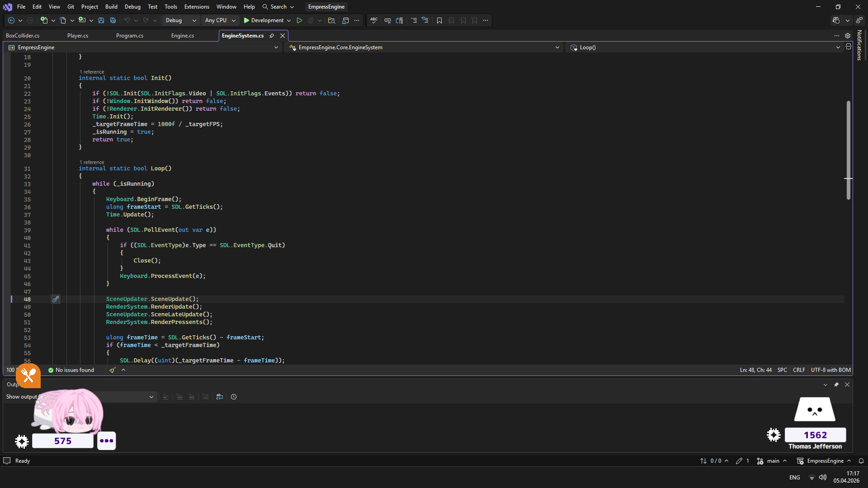The image size is (868, 488).
Task: Open the Any CPU platform dropdown
Action: click(x=220, y=20)
